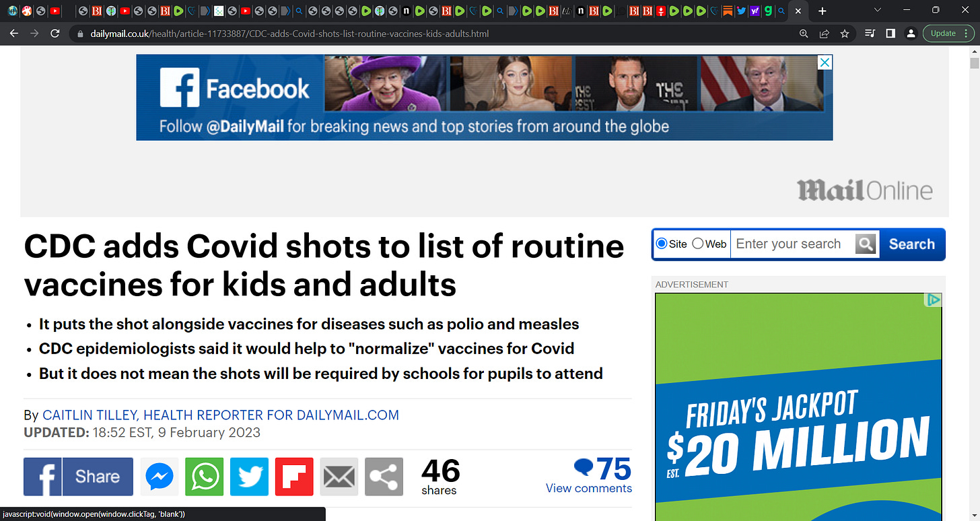980x521 pixels.
Task: Open the Friday's Jackpot $20 Million ad
Action: pyautogui.click(x=798, y=407)
